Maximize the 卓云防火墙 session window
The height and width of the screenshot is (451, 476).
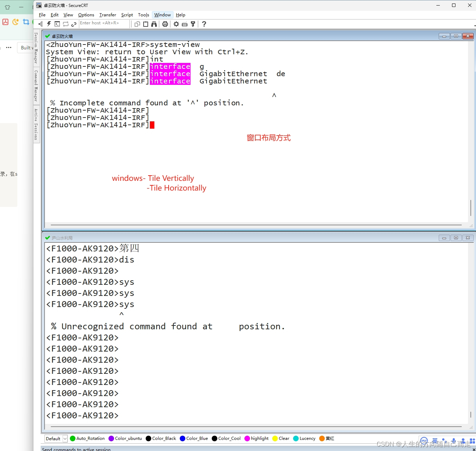click(456, 36)
